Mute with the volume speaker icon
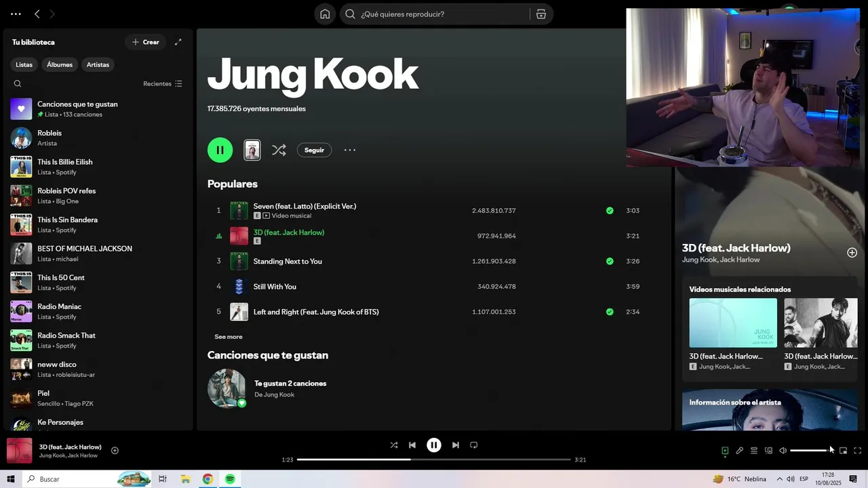Viewport: 868px width, 488px height. pyautogui.click(x=783, y=451)
